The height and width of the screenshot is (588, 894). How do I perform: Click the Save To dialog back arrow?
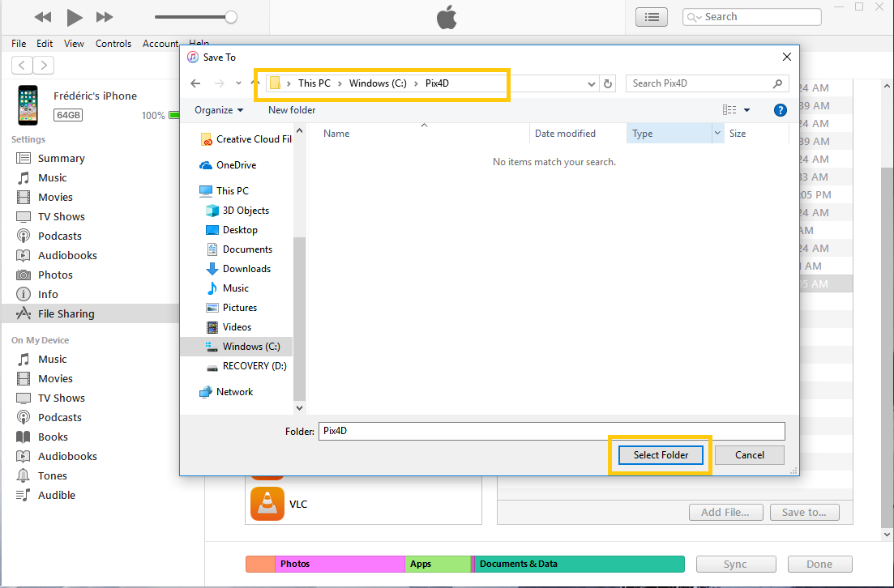pyautogui.click(x=195, y=83)
